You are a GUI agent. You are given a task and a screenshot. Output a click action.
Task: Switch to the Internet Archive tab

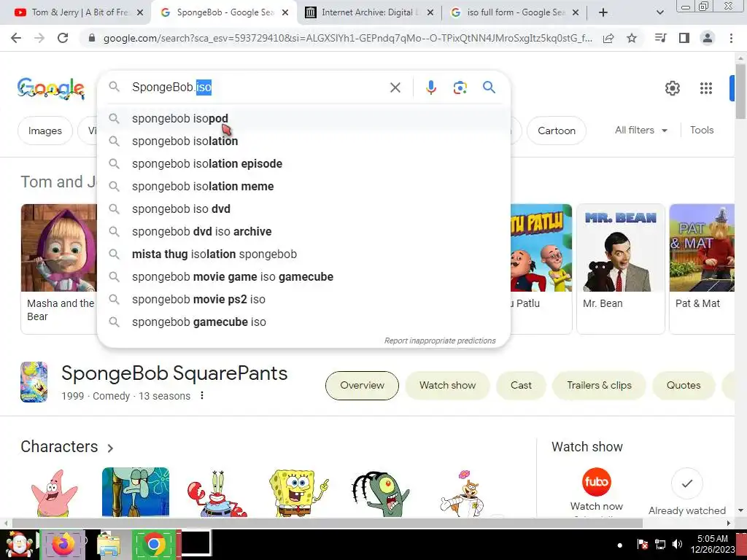point(368,12)
